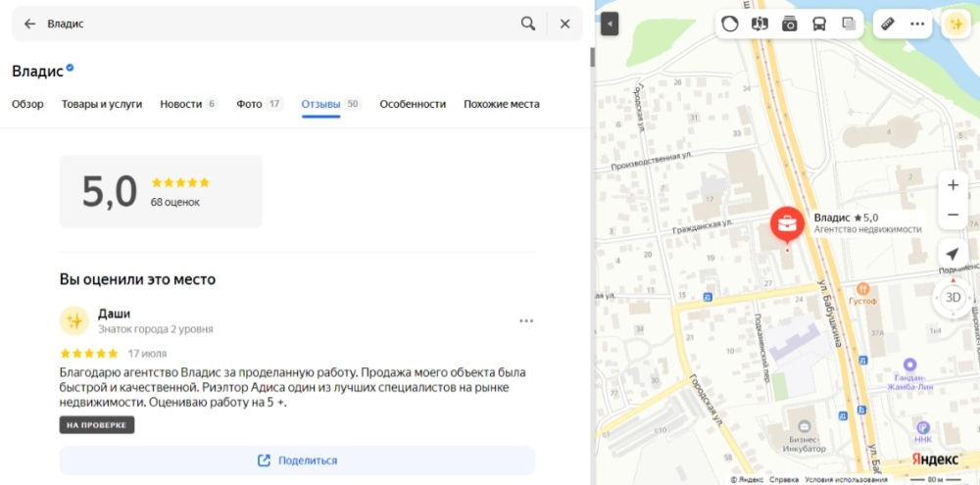The height and width of the screenshot is (485, 980).
Task: Click the Гандан-Жамба-Лин map marker
Action: click(x=909, y=364)
